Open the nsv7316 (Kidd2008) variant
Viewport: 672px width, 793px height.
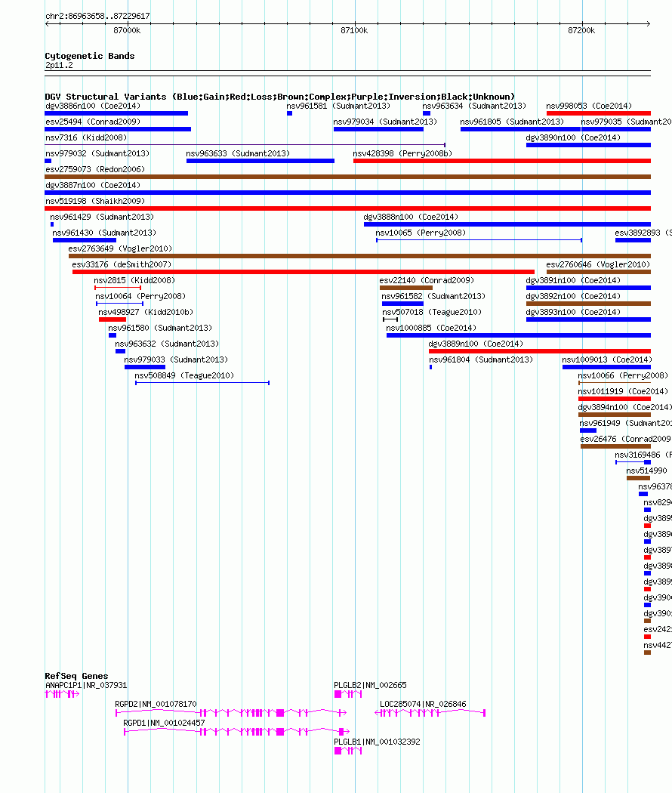[x=245, y=145]
